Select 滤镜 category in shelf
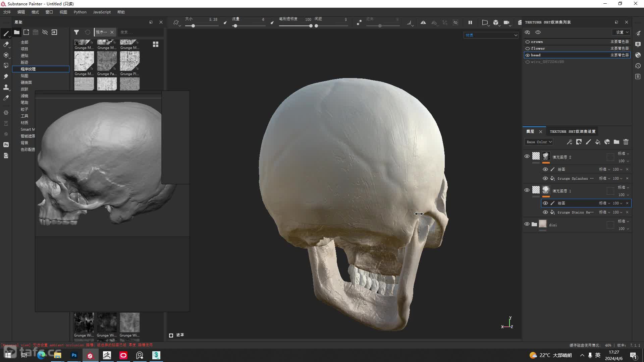The height and width of the screenshot is (362, 644). click(x=24, y=96)
